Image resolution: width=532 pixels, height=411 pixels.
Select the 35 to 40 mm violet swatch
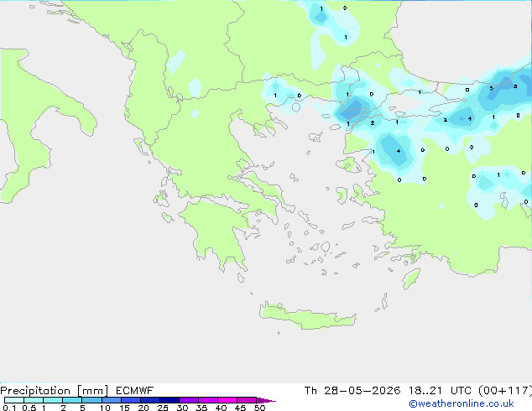click(208, 400)
